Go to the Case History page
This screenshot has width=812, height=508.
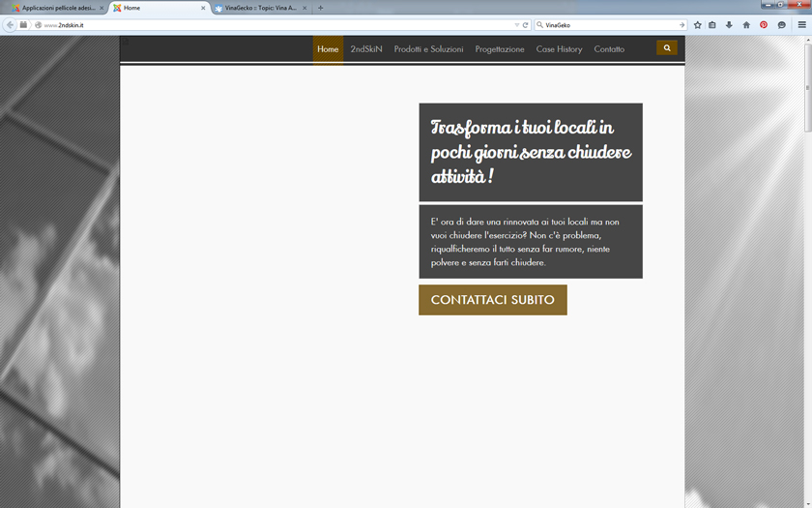[x=559, y=49]
